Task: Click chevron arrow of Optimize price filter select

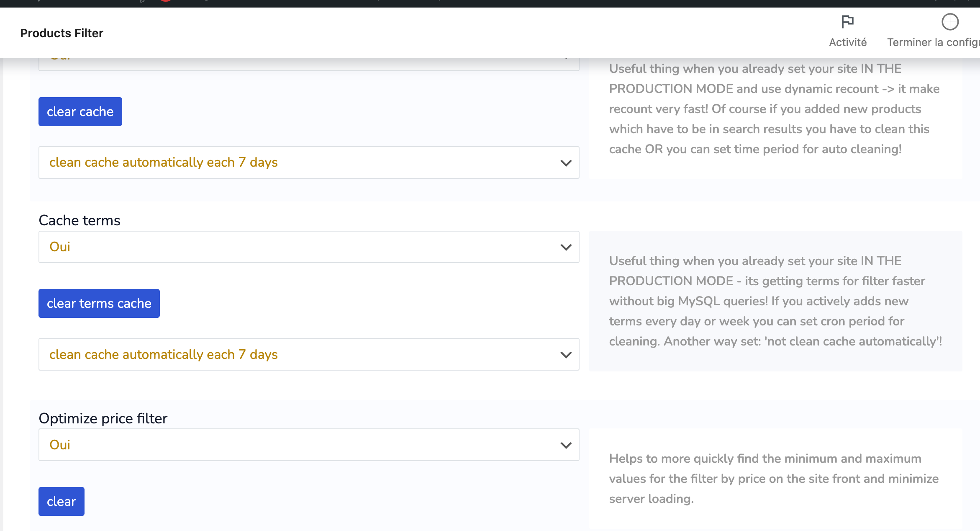Action: click(x=566, y=445)
